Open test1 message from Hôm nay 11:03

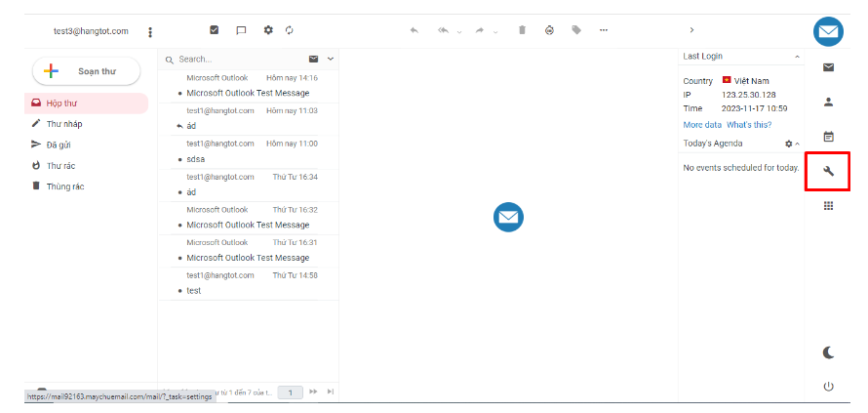249,119
